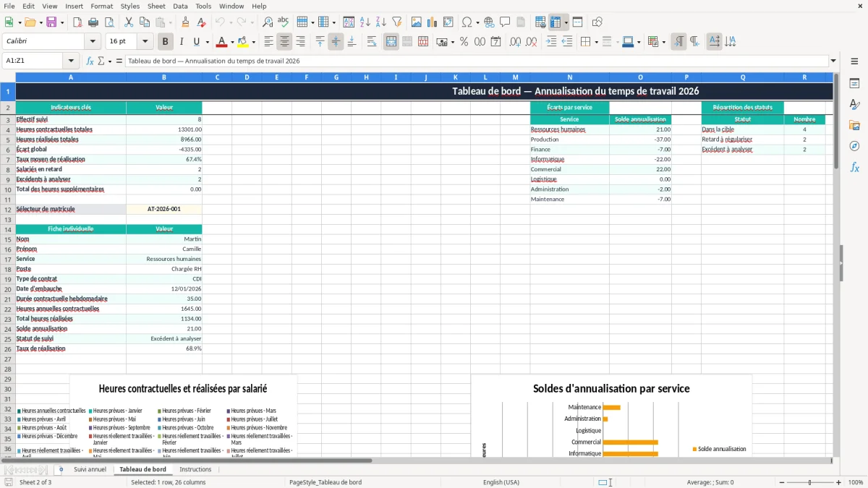Toggle Freeze Rows and Columns
This screenshot has height=488, width=868.
556,22
